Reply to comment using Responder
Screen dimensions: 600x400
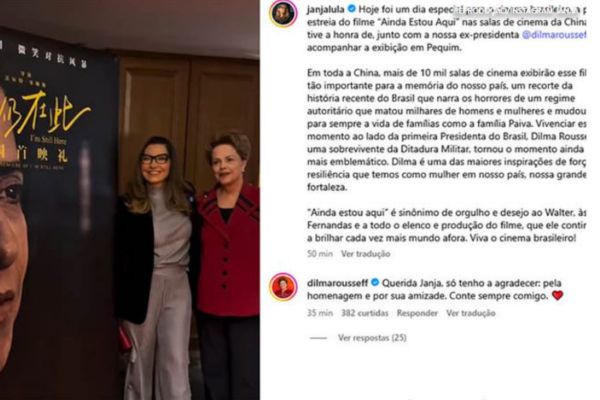tap(417, 313)
